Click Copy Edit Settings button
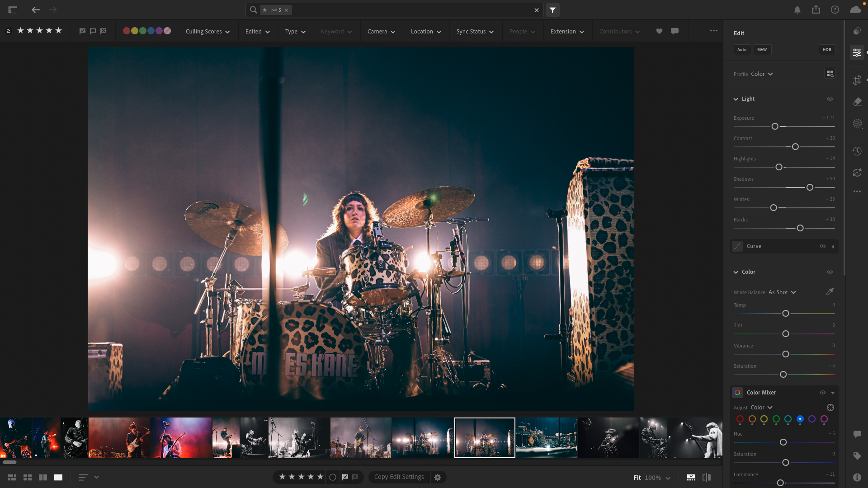 click(399, 477)
